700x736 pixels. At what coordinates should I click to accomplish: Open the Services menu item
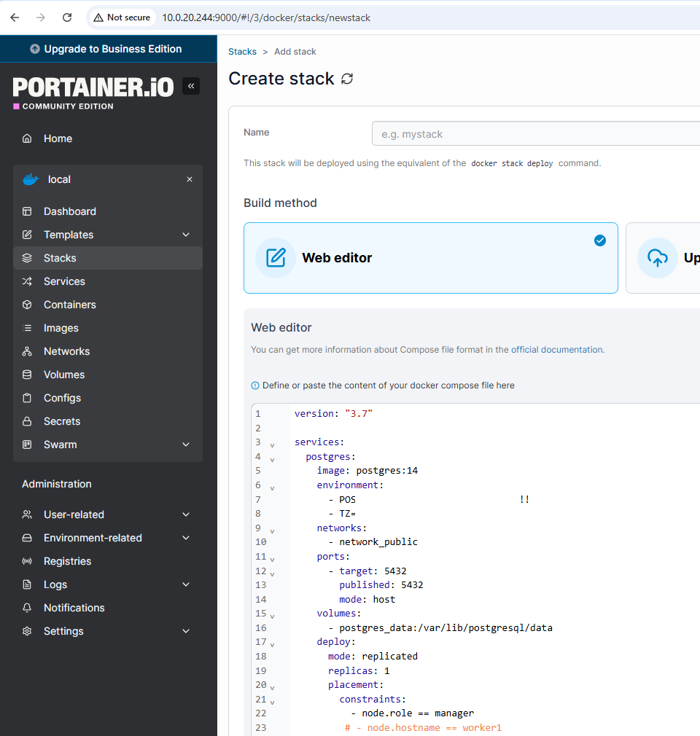64,281
